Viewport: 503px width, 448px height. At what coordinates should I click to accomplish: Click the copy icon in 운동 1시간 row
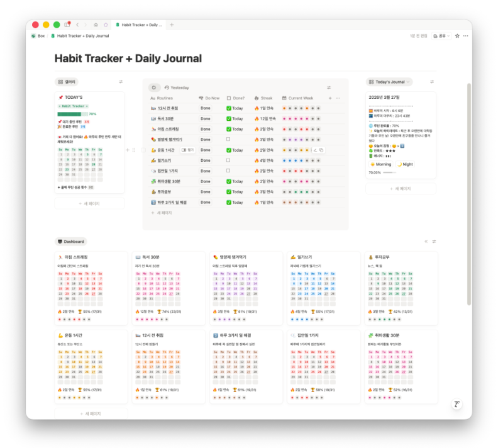tap(321, 150)
